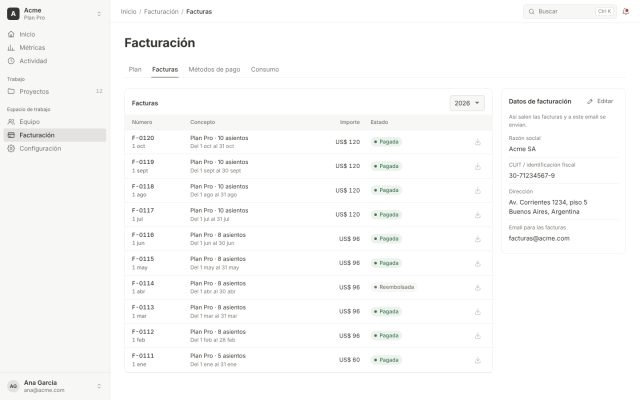This screenshot has height=400, width=640.
Task: Click Editar billing data button
Action: tap(600, 101)
